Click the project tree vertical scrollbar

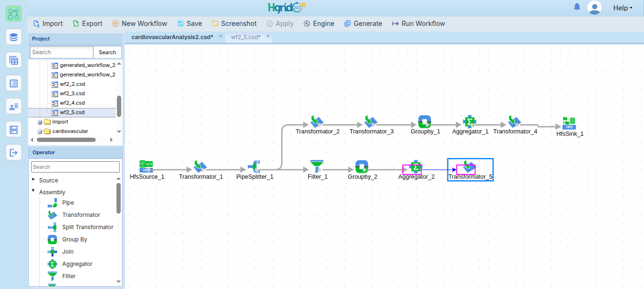[x=119, y=106]
